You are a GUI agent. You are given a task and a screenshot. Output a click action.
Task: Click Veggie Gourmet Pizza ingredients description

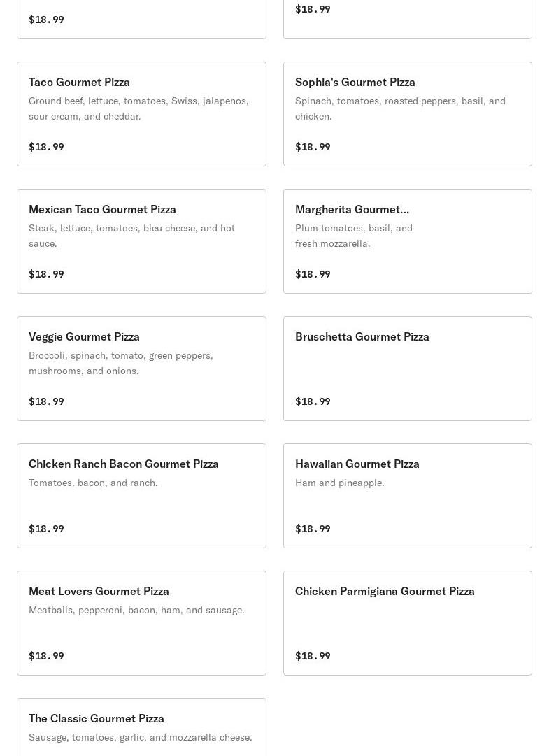point(121,363)
